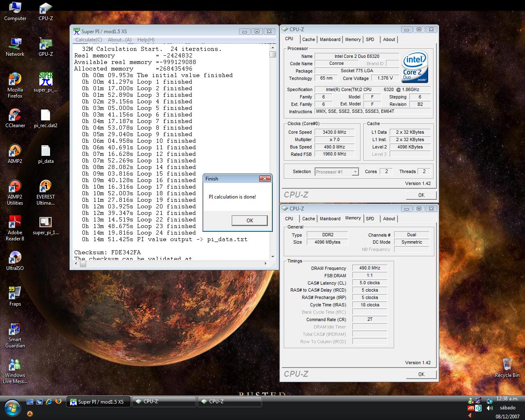
Task: Open the AIMP2 desktop shortcut
Action: 15,154
